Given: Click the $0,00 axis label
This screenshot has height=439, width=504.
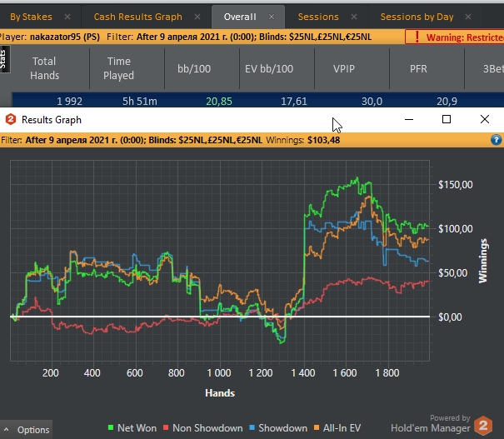Looking at the screenshot, I should click(450, 317).
